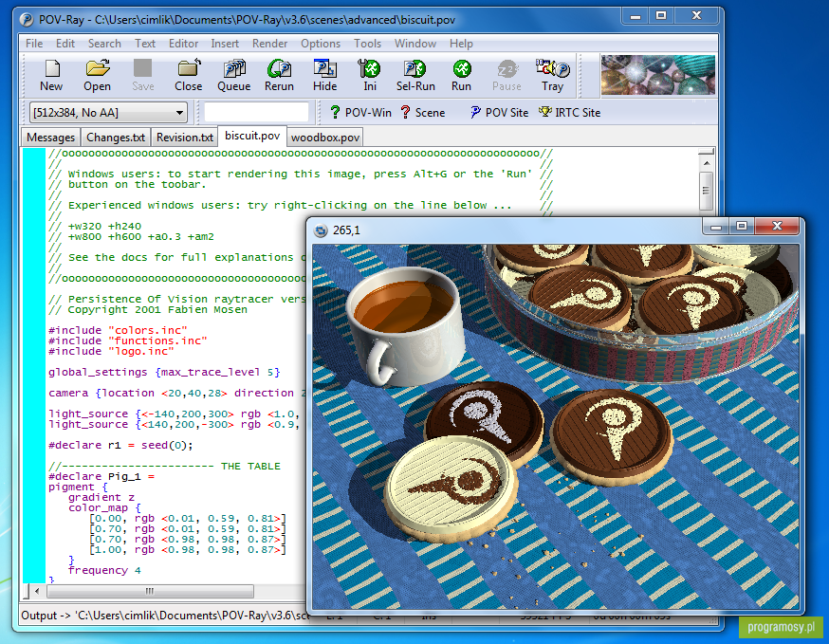829x644 pixels.
Task: Click the editor vertical scrollbar up arrow
Action: pyautogui.click(x=707, y=163)
